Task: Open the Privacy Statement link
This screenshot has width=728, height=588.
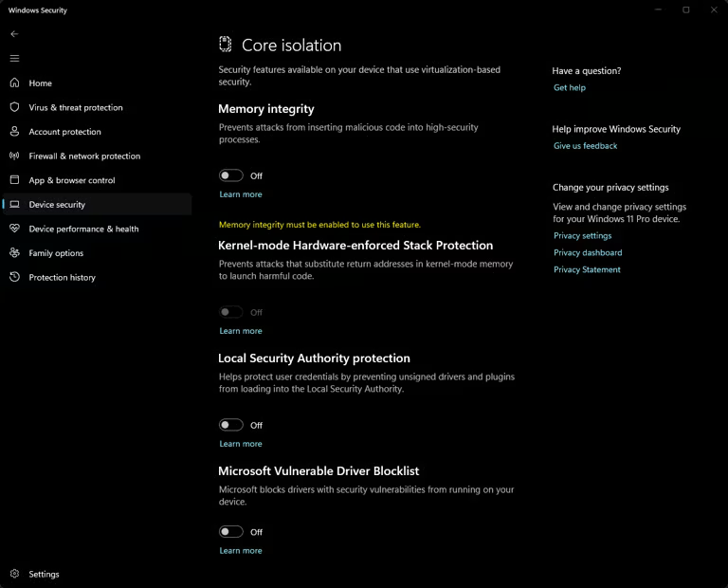Action: tap(587, 270)
